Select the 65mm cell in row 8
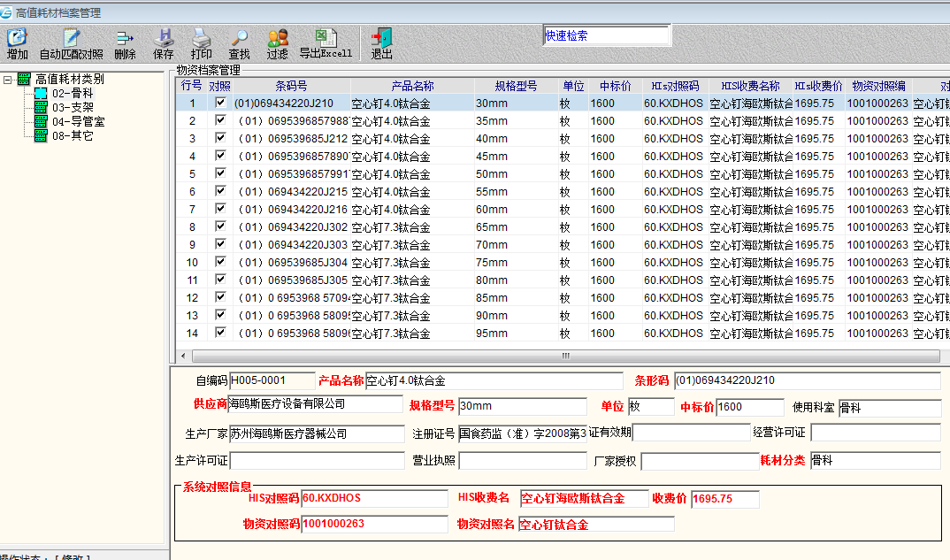The height and width of the screenshot is (560, 950). (x=517, y=227)
